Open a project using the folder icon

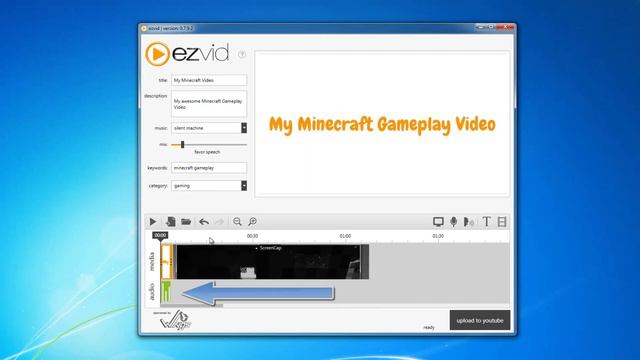186,222
